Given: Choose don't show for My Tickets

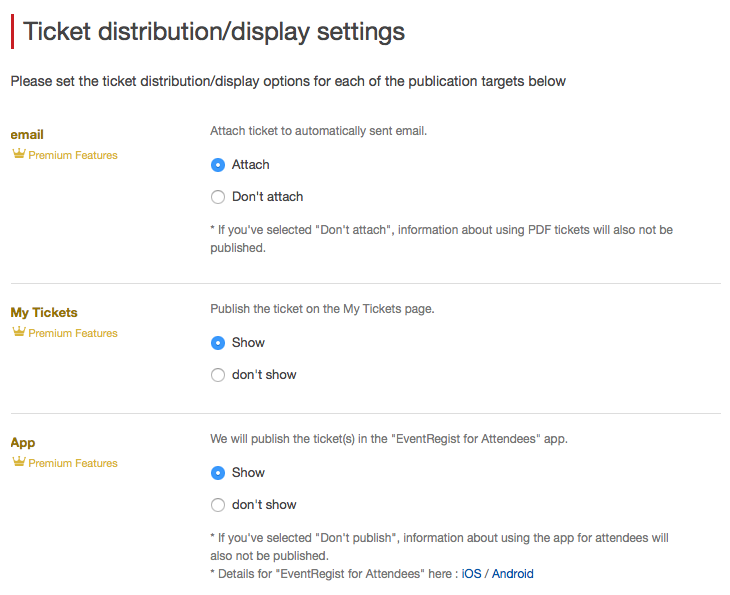Looking at the screenshot, I should point(218,375).
